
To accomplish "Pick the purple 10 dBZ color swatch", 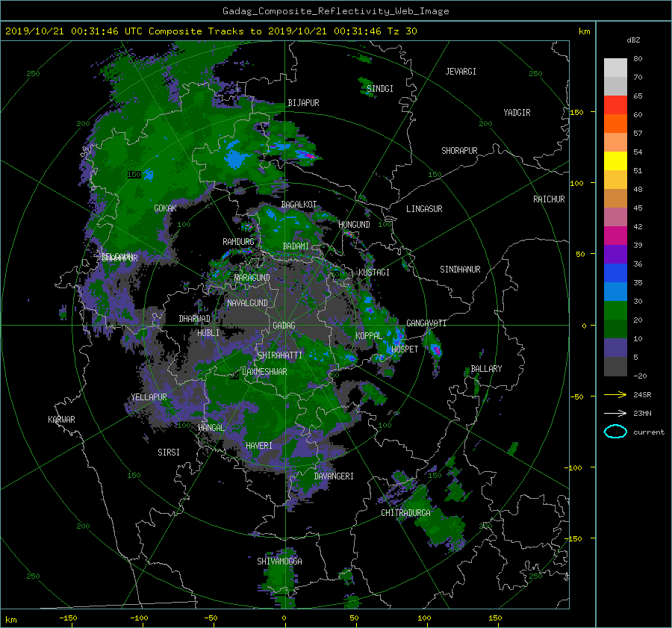I will pyautogui.click(x=615, y=348).
